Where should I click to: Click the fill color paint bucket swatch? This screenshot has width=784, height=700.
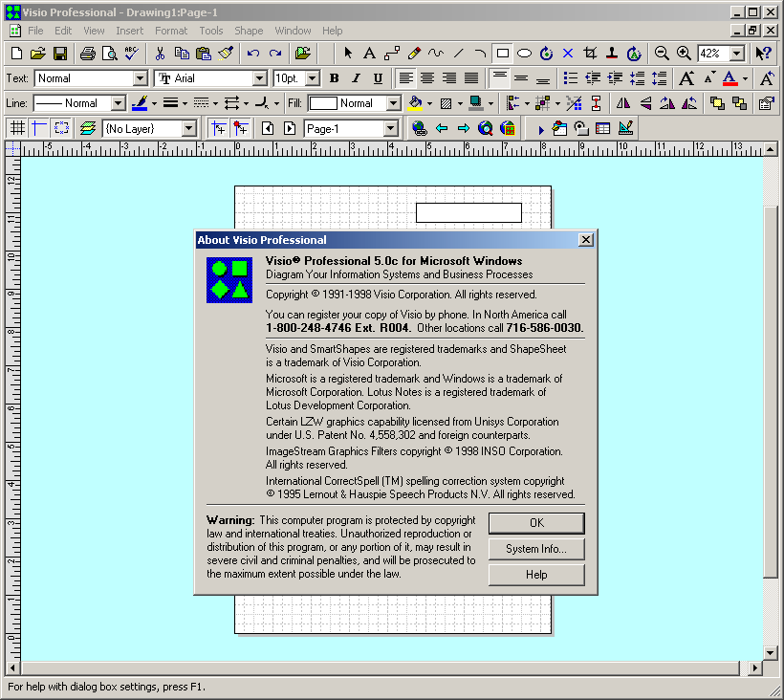(415, 103)
